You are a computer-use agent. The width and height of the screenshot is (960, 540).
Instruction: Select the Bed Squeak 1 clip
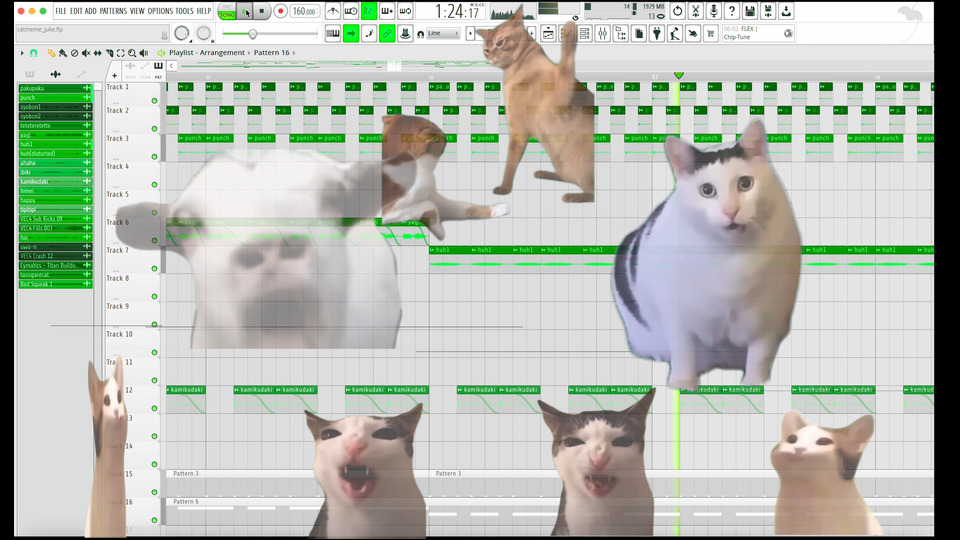point(55,284)
